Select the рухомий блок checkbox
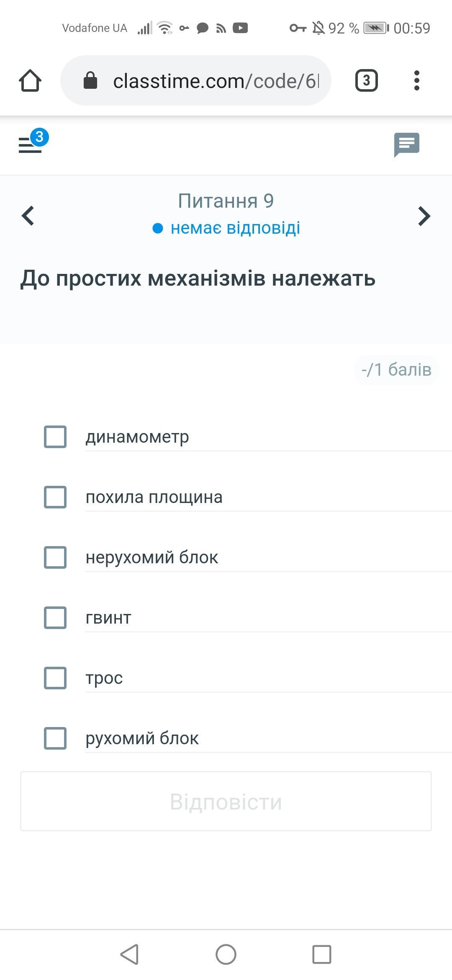 click(x=55, y=738)
